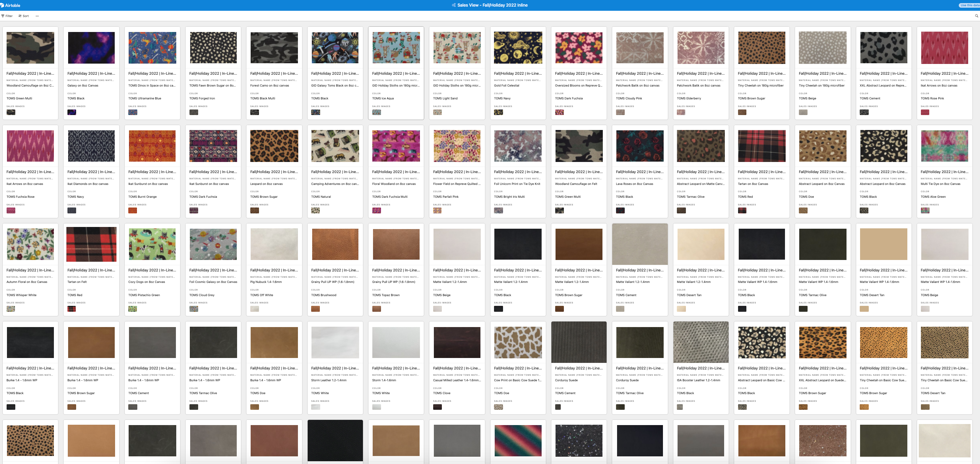Click the Casual Milled Leather Clove sales thumbnail
The image size is (980, 464).
point(437,407)
